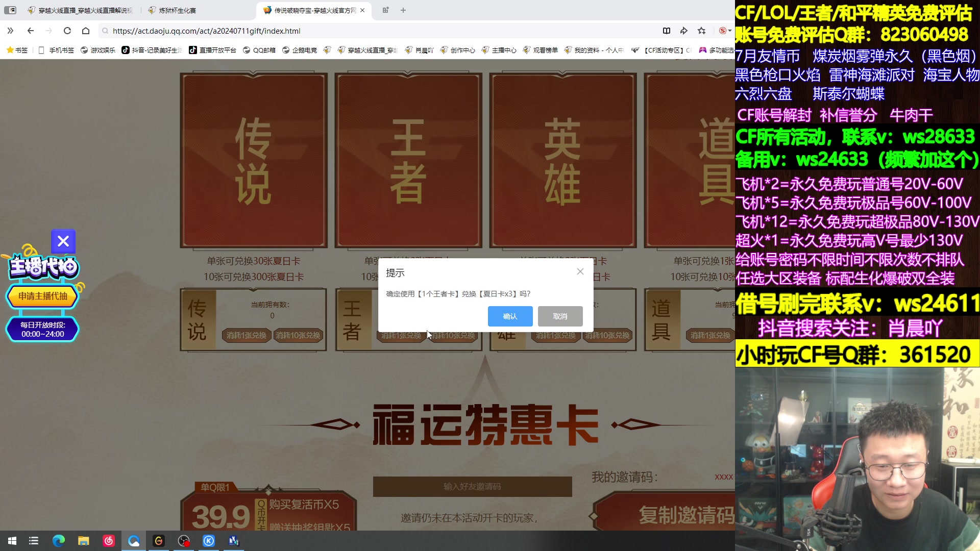Open 创作中心 bookmark
980x551 pixels.
click(457, 50)
